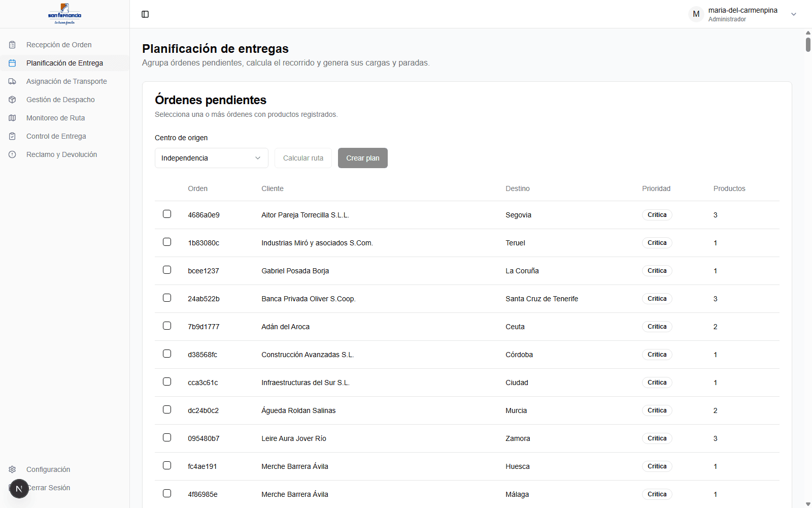Click client Infraestructuras del Sur S.L.

(306, 383)
